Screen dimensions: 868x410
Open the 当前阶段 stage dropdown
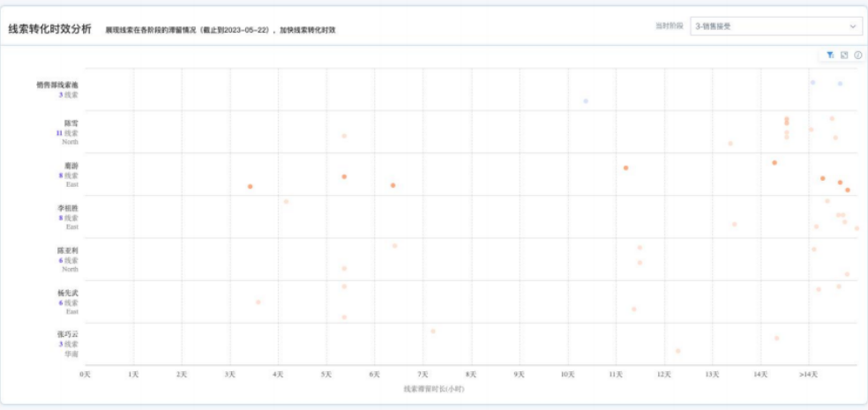(x=775, y=26)
